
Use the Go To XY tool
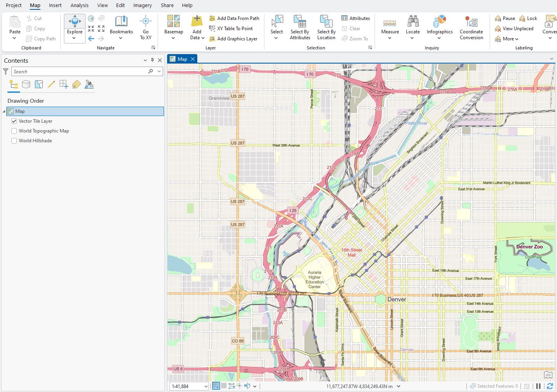[x=146, y=27]
